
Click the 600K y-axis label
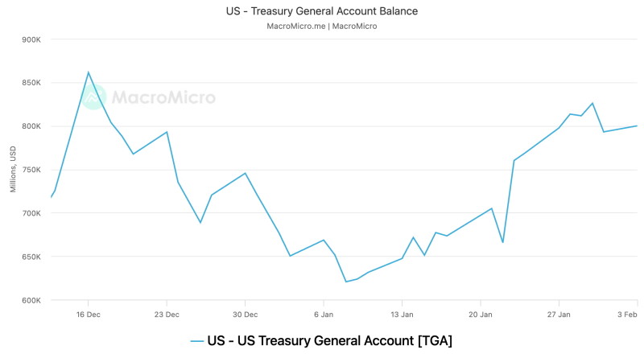pyautogui.click(x=31, y=300)
